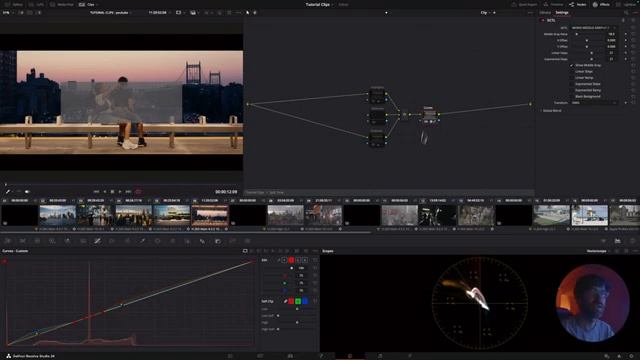Open the LUTs panel
Image resolution: width=640 pixels, height=360 pixels.
(37, 4)
